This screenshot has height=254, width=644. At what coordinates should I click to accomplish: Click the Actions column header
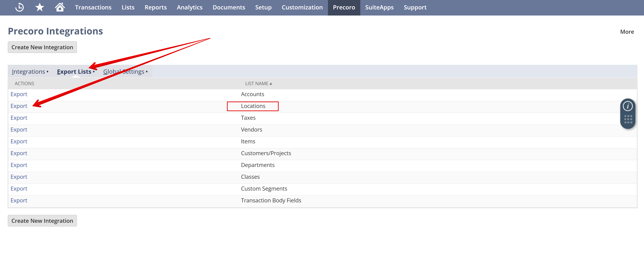[x=24, y=84]
